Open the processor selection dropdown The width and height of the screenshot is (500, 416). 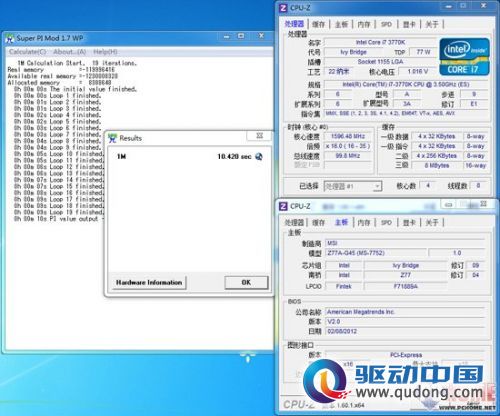353,186
